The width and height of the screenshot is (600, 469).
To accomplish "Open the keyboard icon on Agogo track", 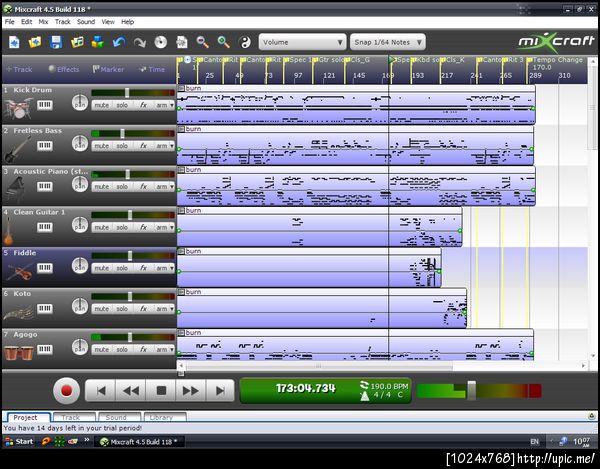I will (x=45, y=349).
